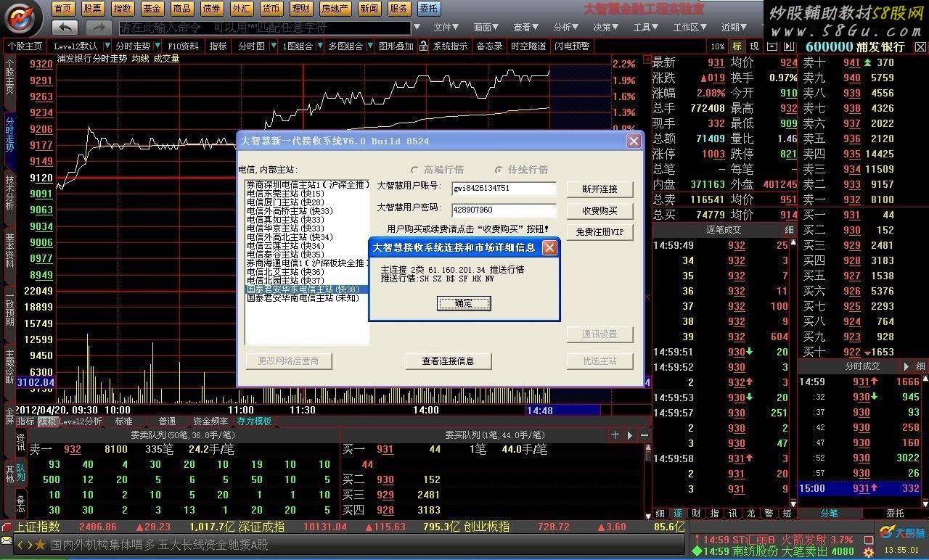Viewport: 929px width, 560px height.
Task: Select the 传统行情 radio button
Action: pyautogui.click(x=498, y=170)
